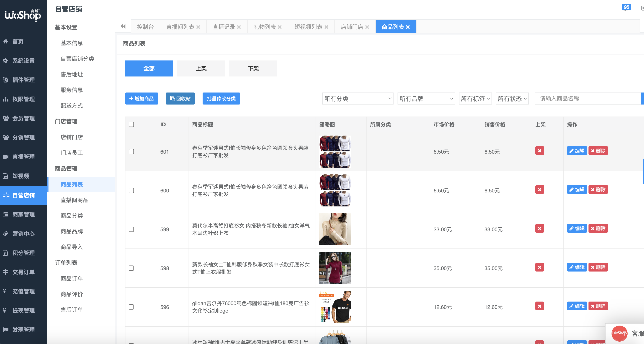Switch to the 控制台 tab

pos(145,27)
